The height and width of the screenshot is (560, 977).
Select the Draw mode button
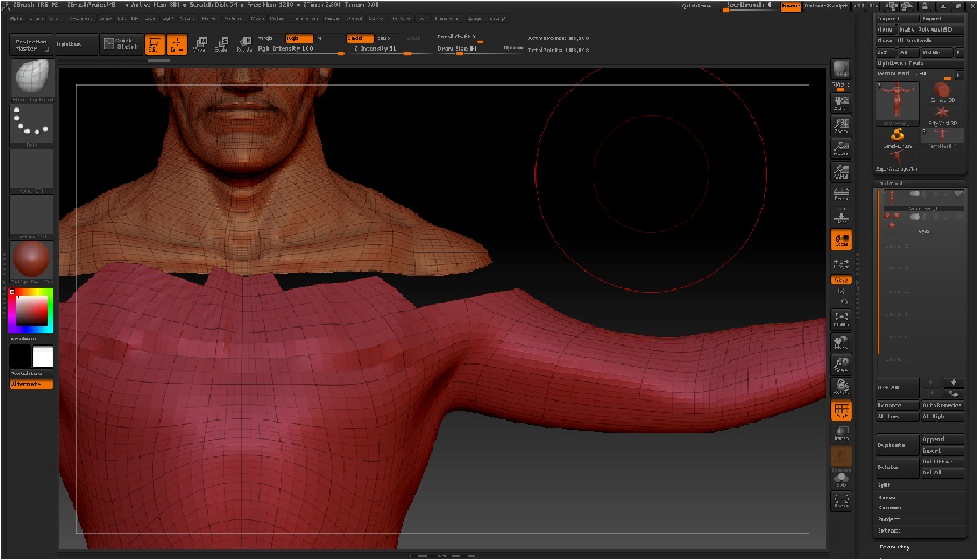click(x=177, y=44)
